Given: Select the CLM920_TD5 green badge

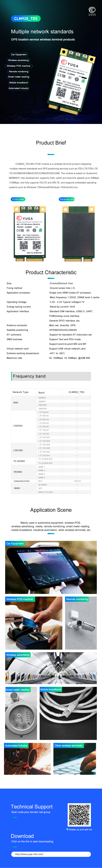Looking at the screenshot, I should point(26,19).
